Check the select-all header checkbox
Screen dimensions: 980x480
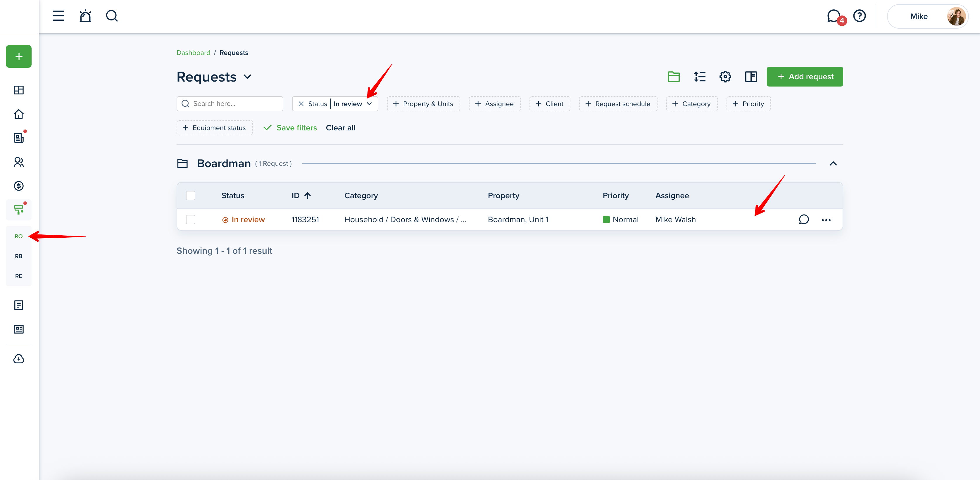click(191, 196)
